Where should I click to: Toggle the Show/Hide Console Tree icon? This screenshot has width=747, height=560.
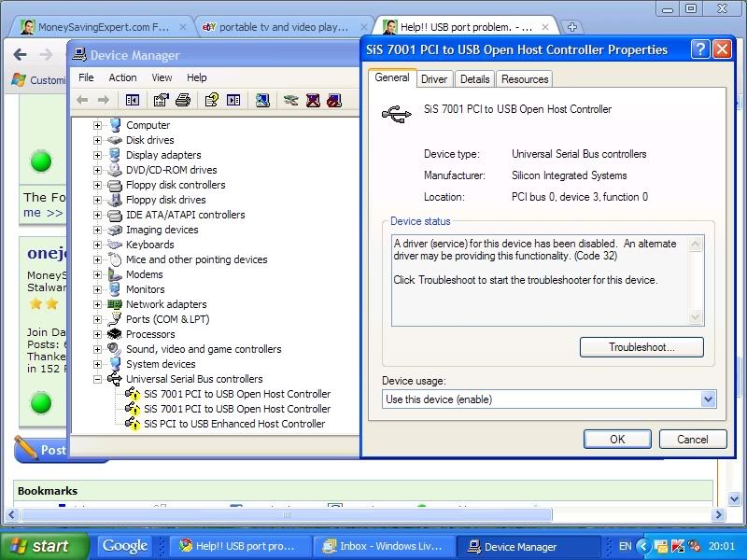pos(133,100)
